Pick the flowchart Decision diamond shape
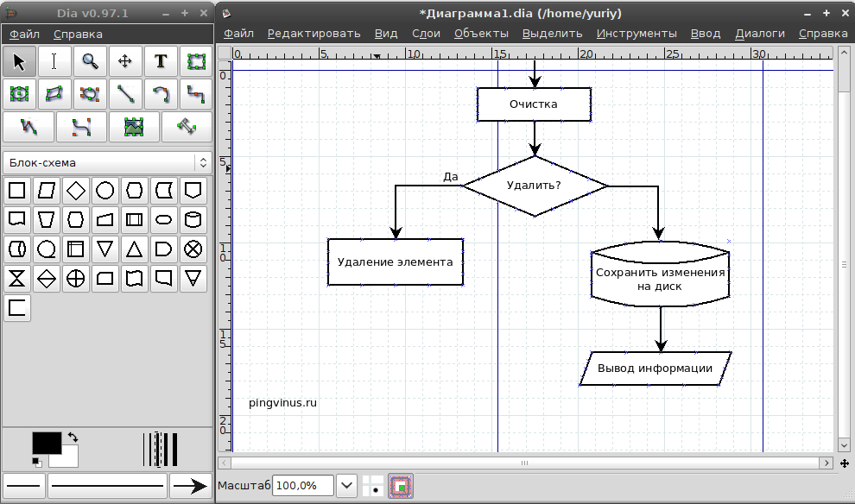This screenshot has width=855, height=504. pyautogui.click(x=76, y=191)
